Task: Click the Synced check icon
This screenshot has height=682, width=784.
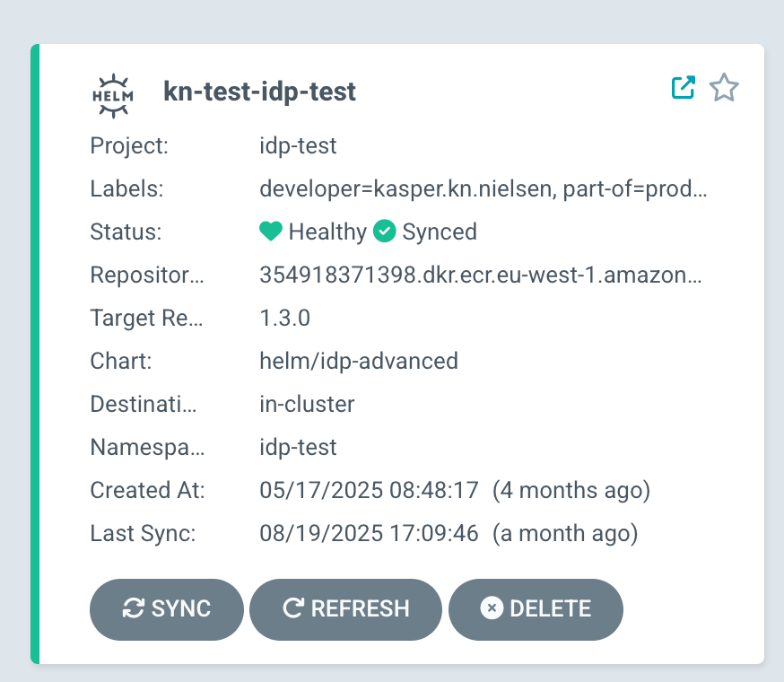Action: pyautogui.click(x=385, y=231)
